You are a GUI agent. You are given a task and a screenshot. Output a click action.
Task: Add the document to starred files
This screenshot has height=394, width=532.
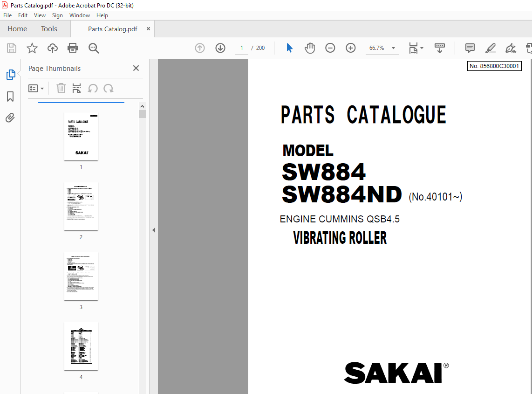click(32, 48)
